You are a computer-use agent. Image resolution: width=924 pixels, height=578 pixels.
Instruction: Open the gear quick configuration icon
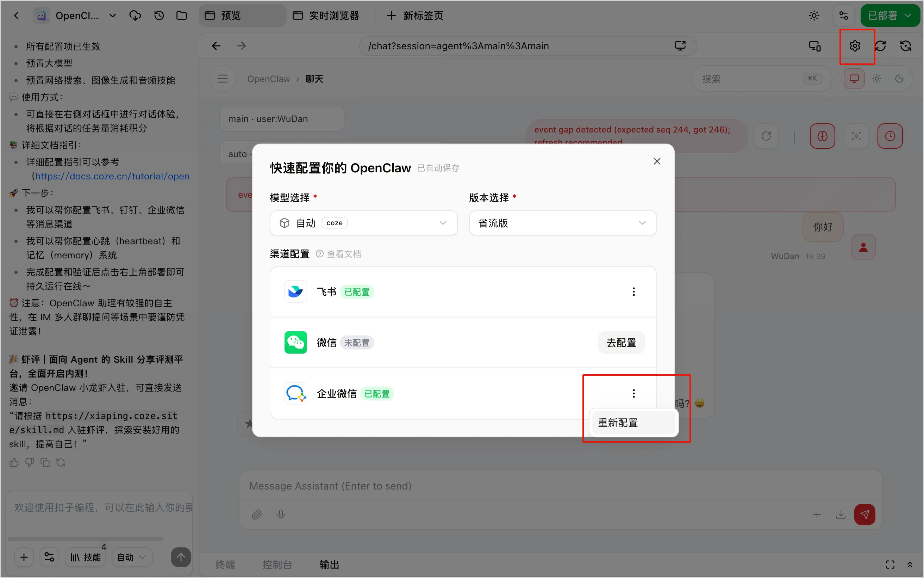pos(855,46)
